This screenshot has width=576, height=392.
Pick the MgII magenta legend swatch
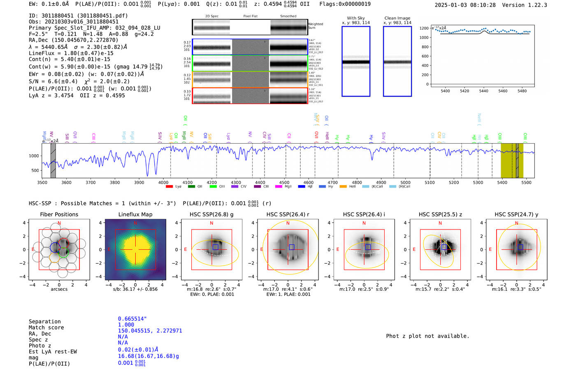(279, 187)
